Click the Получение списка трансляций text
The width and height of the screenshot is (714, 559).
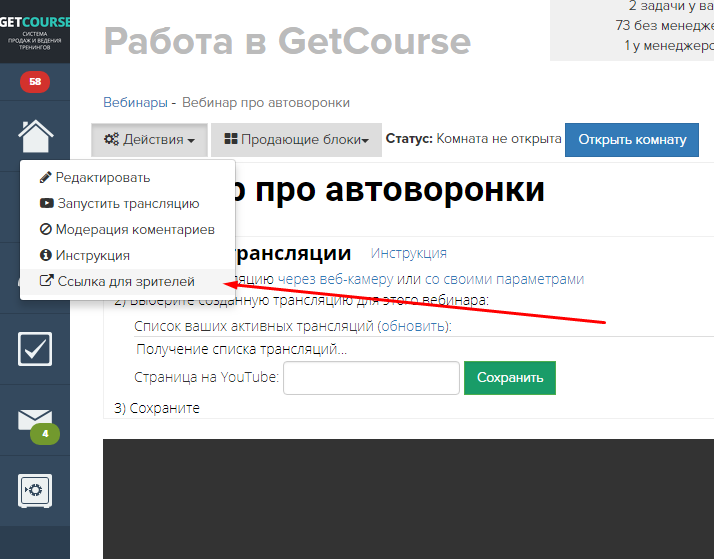pos(241,349)
